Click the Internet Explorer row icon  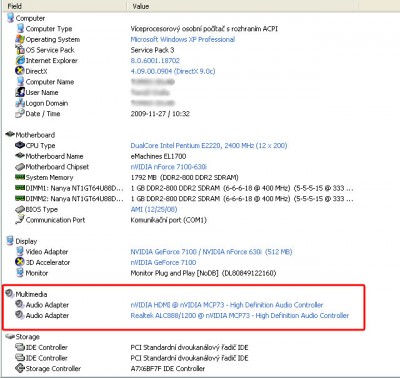click(x=20, y=60)
